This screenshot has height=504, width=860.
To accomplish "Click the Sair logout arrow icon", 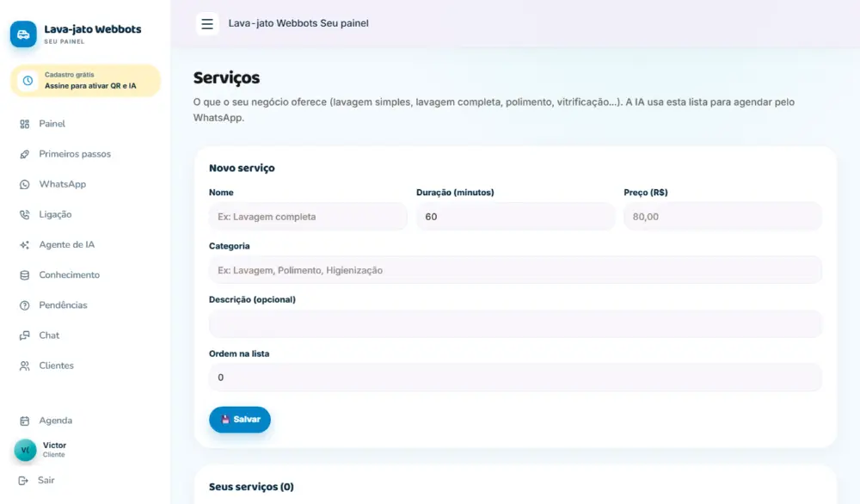I will pos(23,481).
